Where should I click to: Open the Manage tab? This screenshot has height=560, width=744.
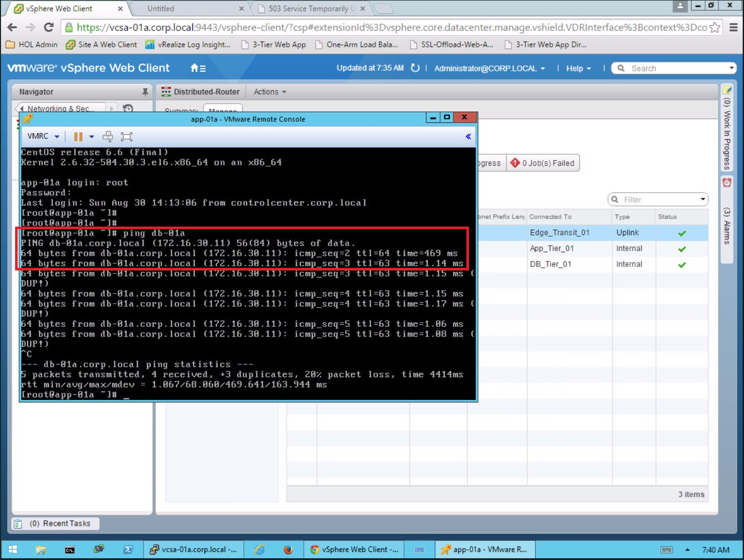point(223,109)
